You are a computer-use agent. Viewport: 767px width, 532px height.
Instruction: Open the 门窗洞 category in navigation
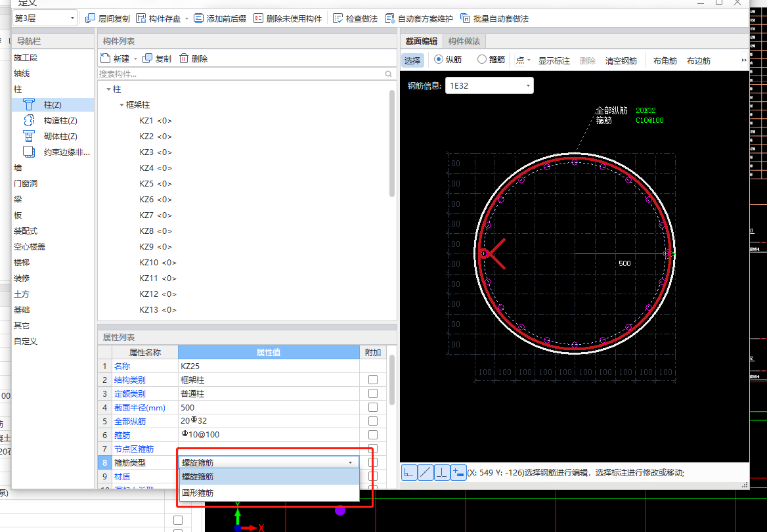pos(26,183)
